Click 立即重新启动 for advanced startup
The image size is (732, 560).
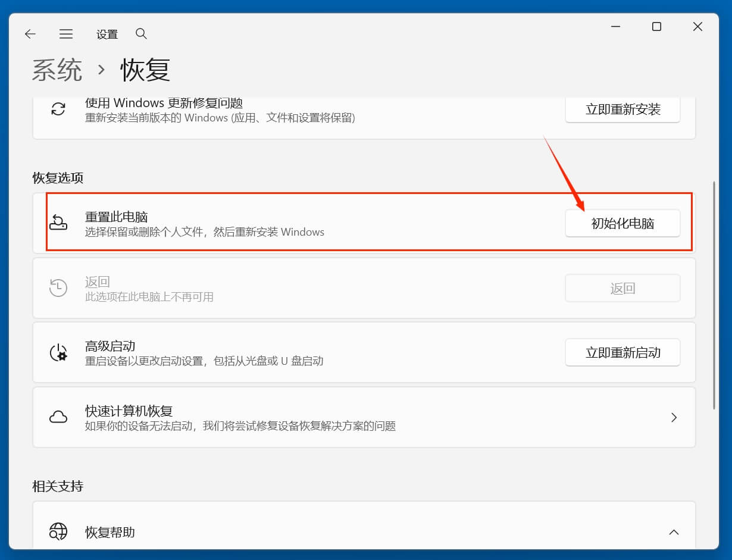[622, 352]
